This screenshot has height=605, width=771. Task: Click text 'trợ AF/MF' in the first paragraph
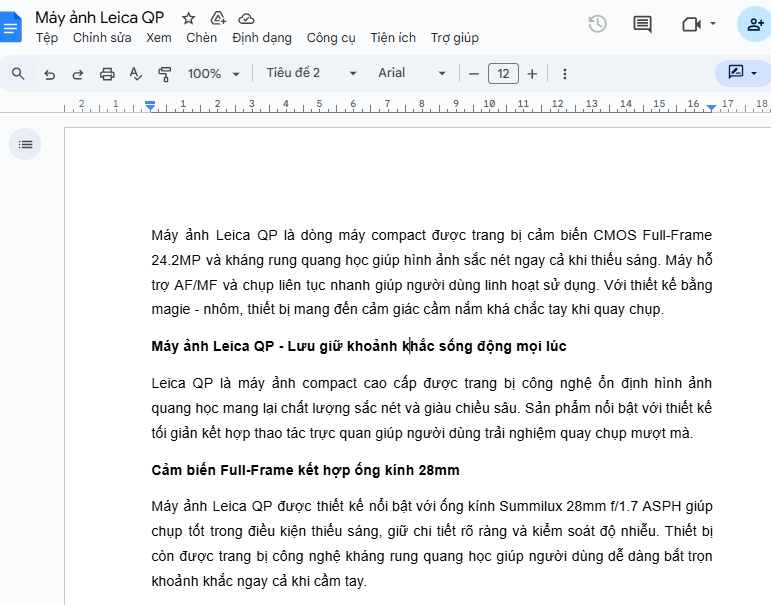click(x=184, y=285)
